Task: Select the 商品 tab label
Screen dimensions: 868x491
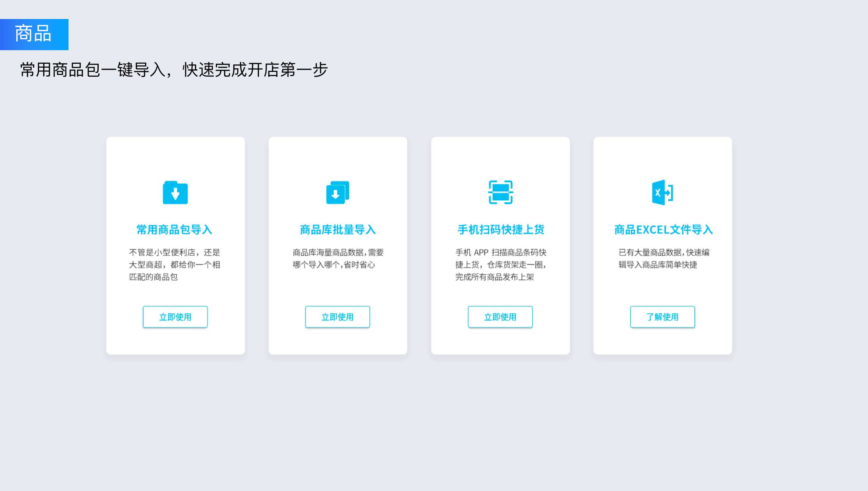Action: click(x=33, y=34)
